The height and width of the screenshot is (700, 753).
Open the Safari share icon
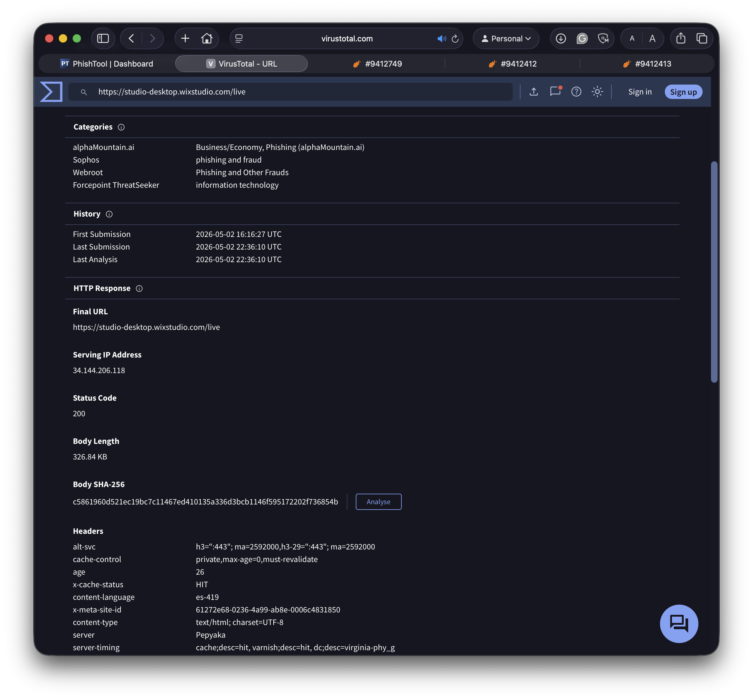point(681,38)
